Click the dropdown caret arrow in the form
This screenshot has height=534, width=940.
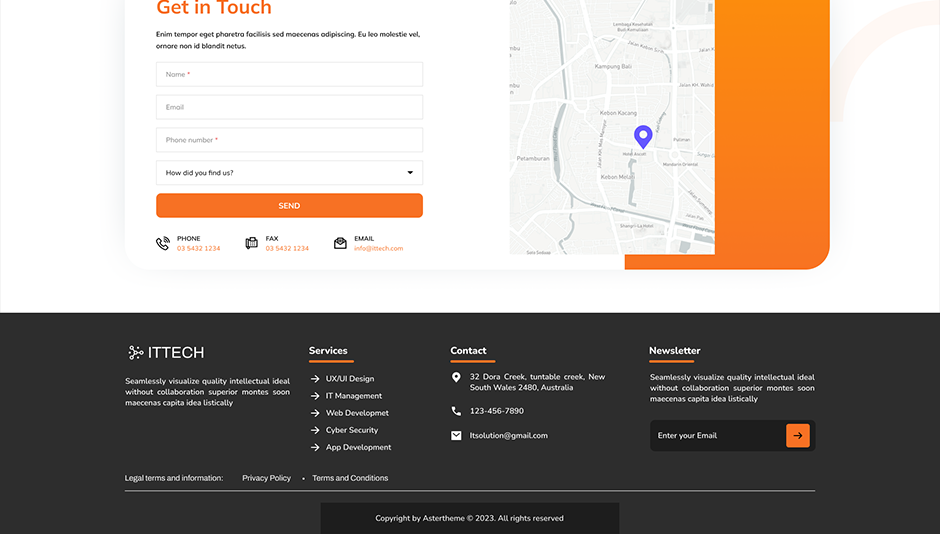click(410, 173)
